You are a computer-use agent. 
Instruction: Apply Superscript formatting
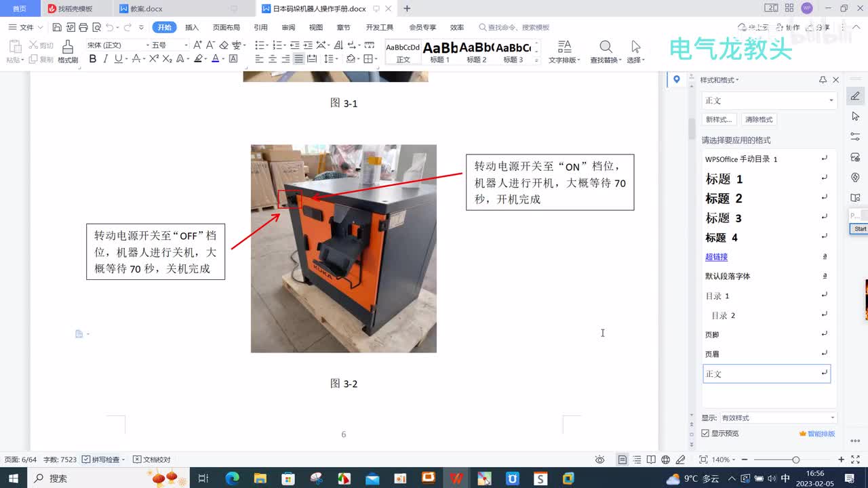pos(154,59)
